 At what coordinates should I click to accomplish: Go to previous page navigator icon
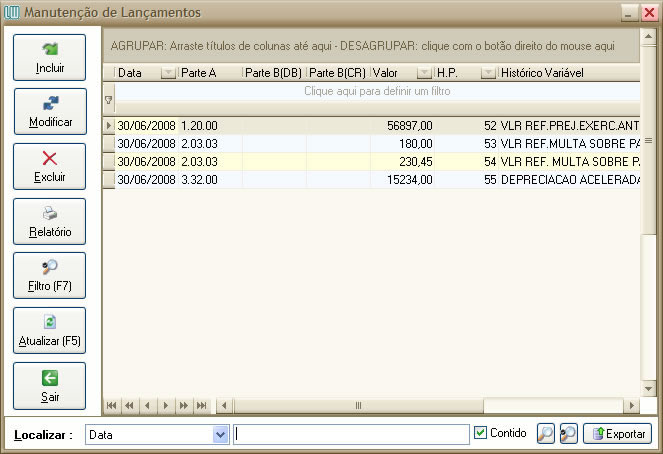pyautogui.click(x=129, y=406)
